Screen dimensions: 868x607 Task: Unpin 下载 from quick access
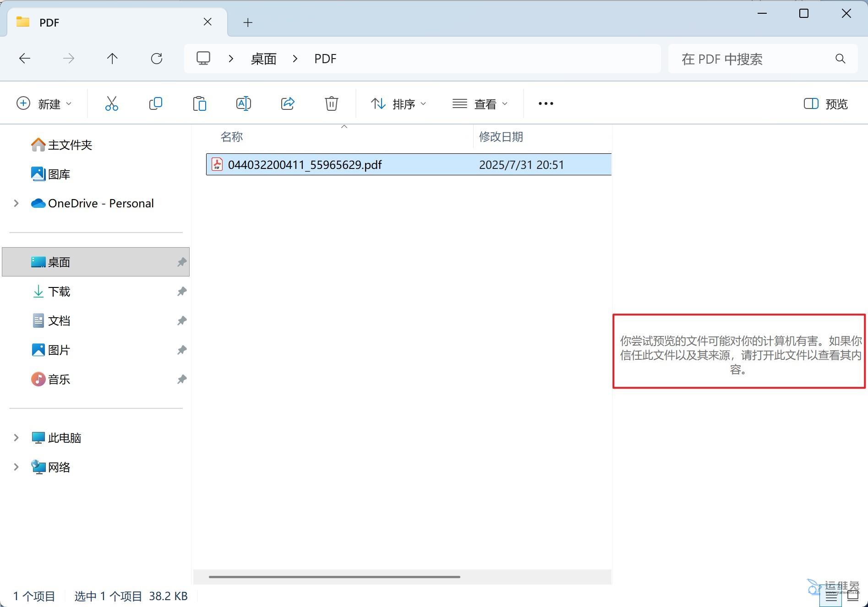point(182,292)
